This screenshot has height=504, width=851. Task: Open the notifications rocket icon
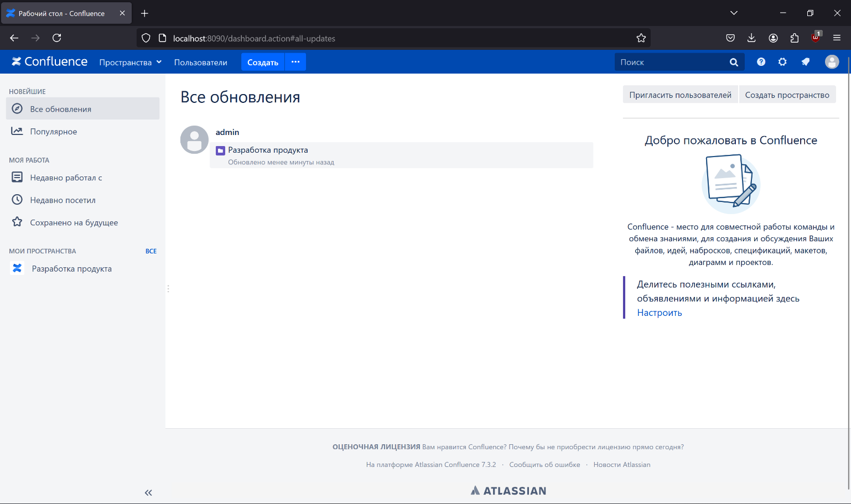click(x=806, y=62)
